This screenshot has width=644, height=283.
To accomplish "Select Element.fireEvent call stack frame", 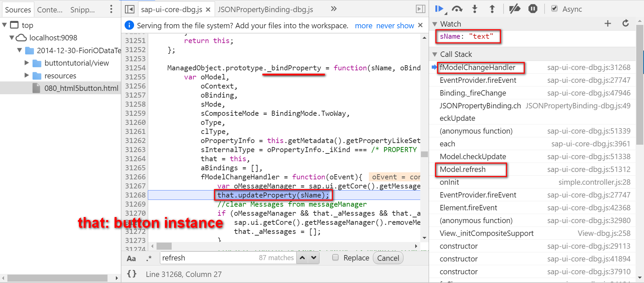I will [532, 208].
